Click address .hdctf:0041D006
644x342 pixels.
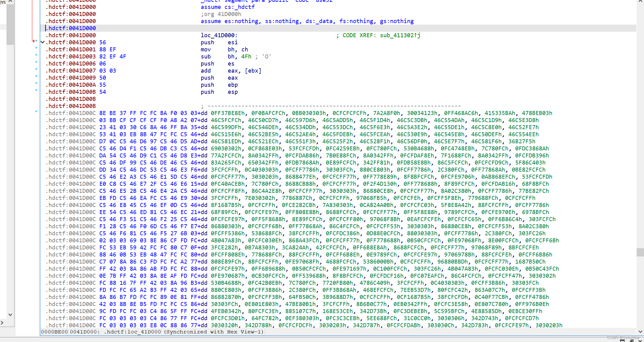tap(71, 64)
